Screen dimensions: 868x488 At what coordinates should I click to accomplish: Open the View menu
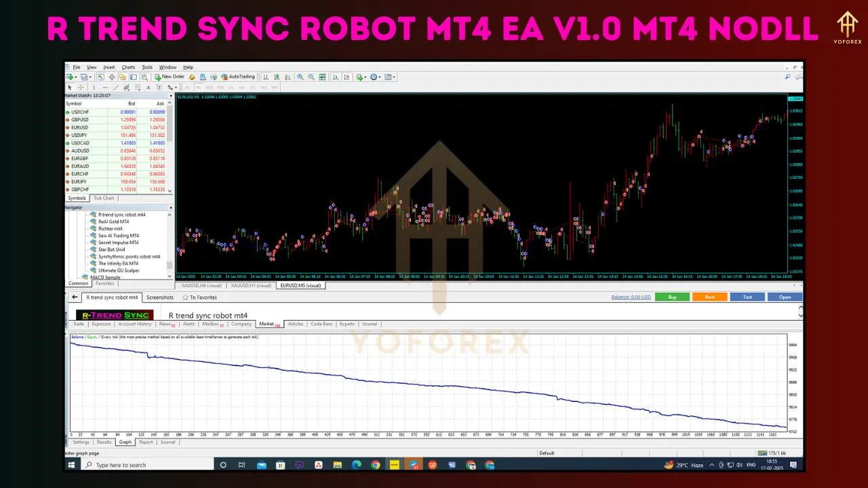coord(92,67)
